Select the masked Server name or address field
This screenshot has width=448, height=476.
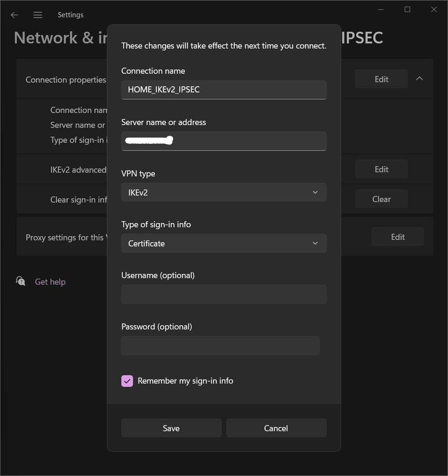click(224, 140)
